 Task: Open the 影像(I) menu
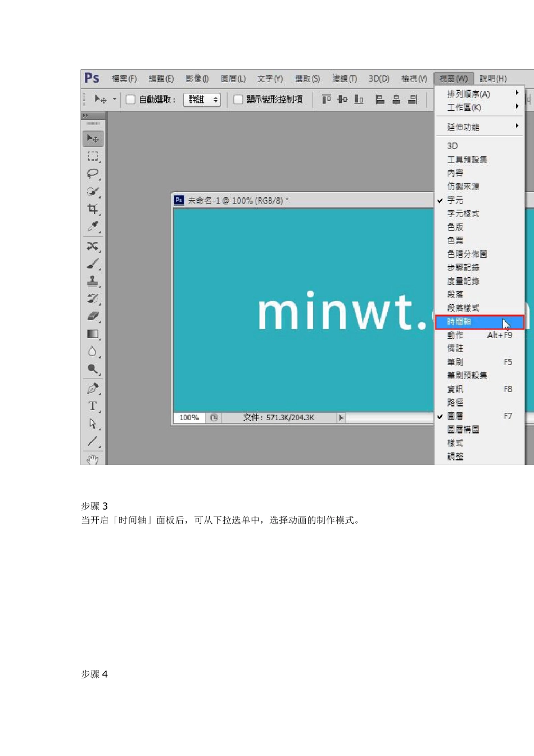tap(197, 79)
